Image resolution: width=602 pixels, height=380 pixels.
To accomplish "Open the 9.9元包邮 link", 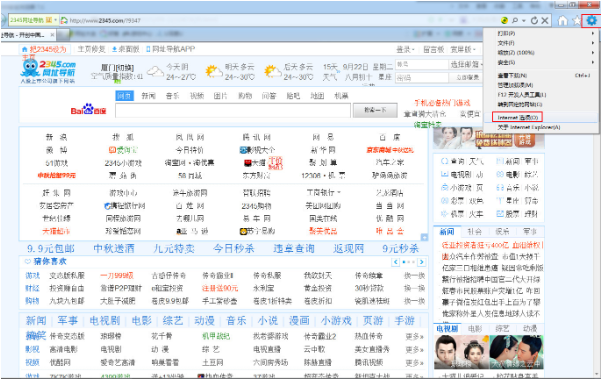I will point(51,249).
